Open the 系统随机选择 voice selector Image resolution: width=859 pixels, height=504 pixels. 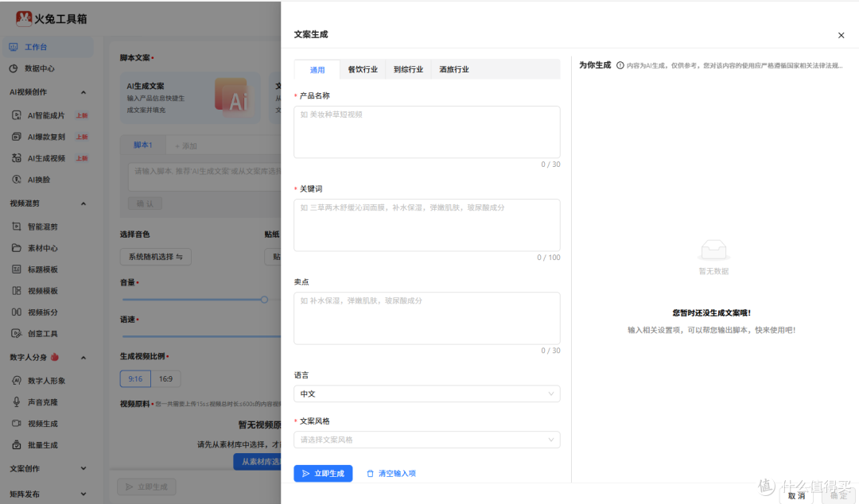pos(156,257)
